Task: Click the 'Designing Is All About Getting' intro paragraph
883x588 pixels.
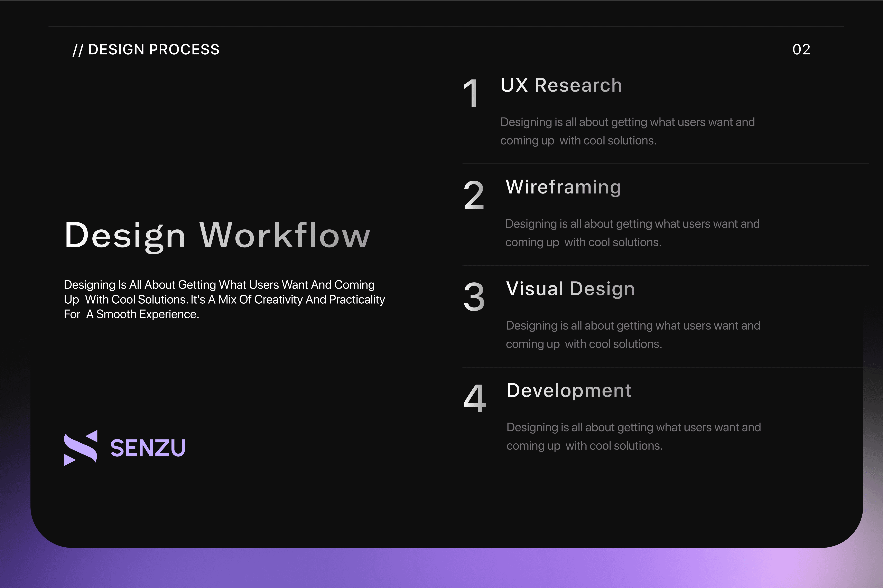Action: tap(224, 299)
